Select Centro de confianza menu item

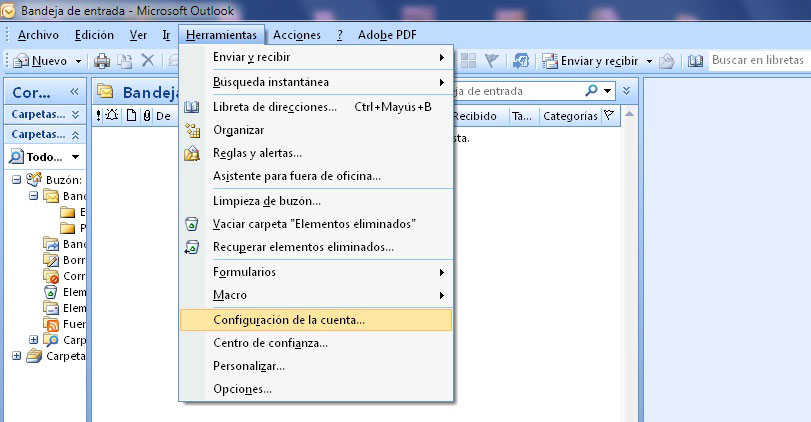tap(316, 343)
